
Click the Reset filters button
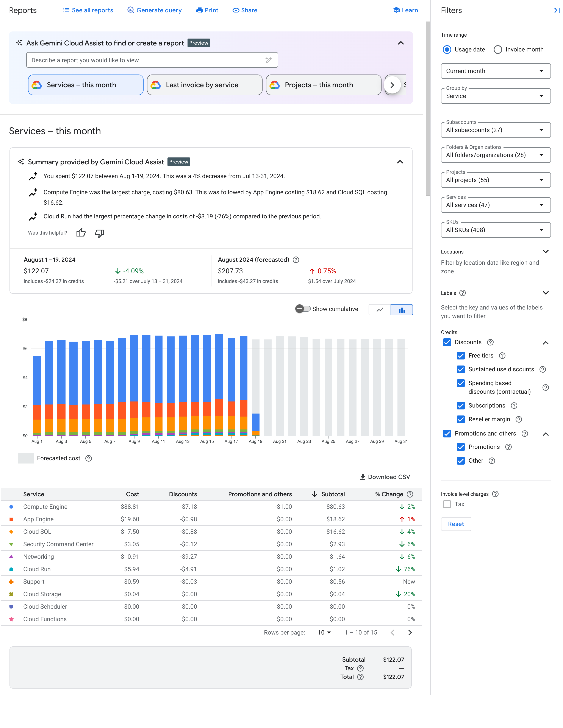tap(455, 524)
